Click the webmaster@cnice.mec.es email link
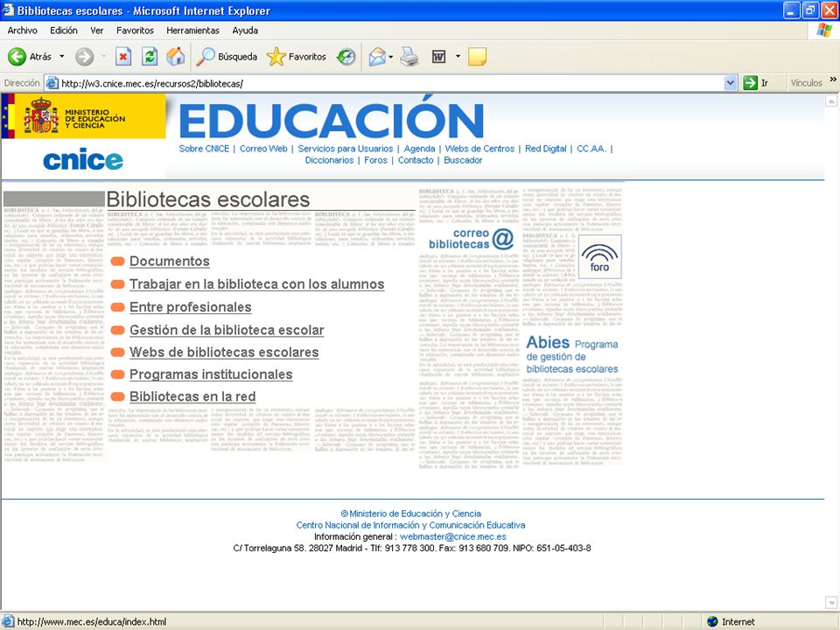The width and height of the screenshot is (840, 630). click(453, 536)
